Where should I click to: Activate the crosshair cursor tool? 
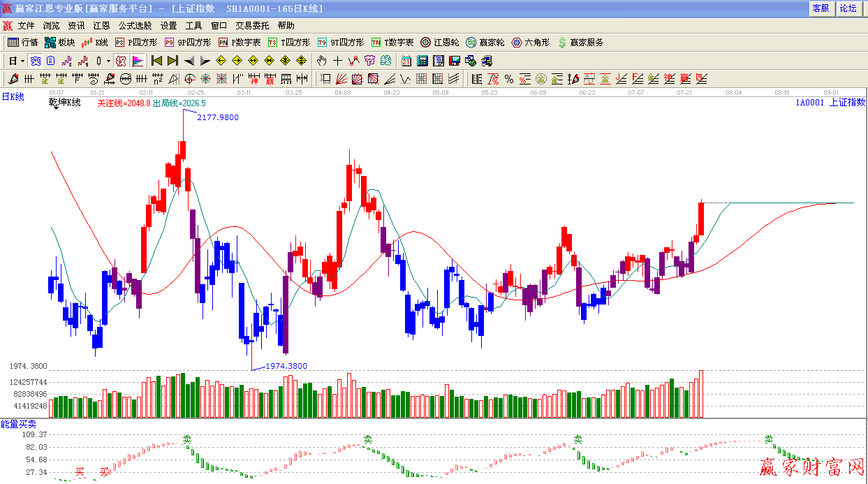tap(337, 61)
